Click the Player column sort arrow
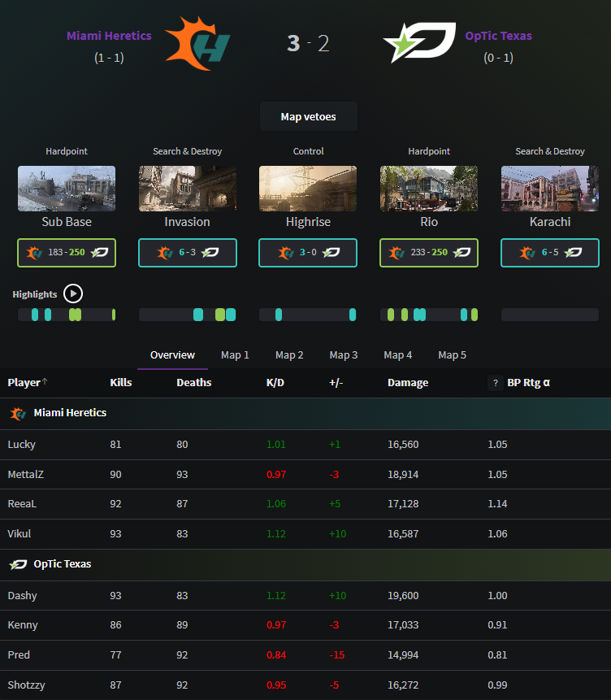611x700 pixels. coord(45,381)
